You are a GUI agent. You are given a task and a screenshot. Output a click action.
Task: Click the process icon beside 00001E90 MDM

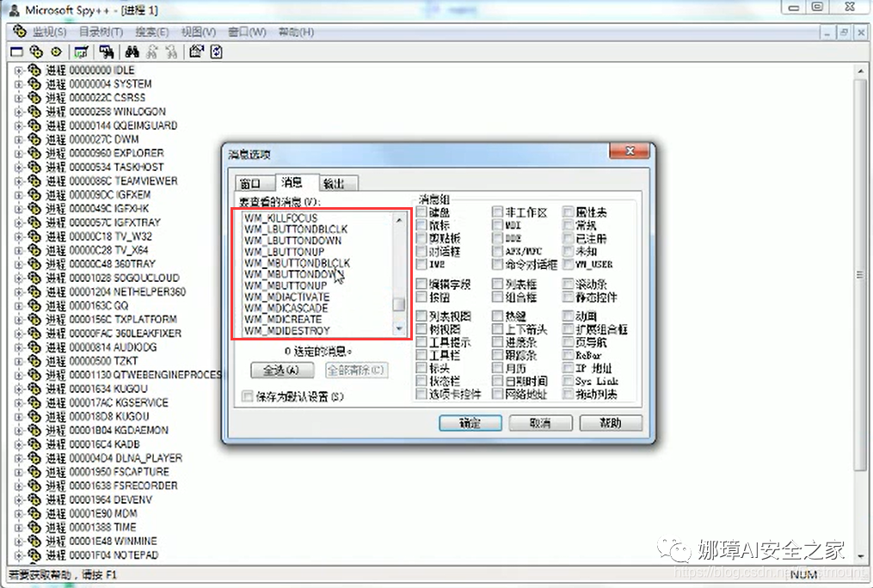click(34, 513)
